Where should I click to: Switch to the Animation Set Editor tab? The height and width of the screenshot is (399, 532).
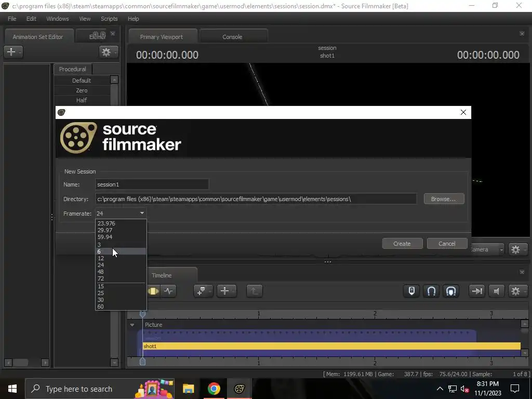click(38, 37)
